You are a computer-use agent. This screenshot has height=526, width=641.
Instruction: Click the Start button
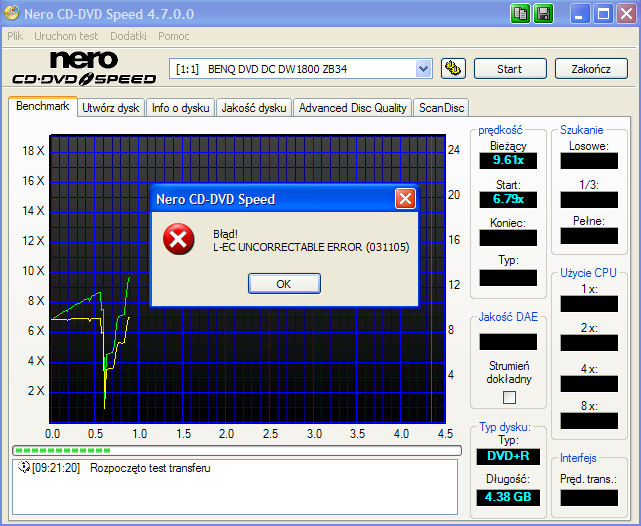click(510, 69)
